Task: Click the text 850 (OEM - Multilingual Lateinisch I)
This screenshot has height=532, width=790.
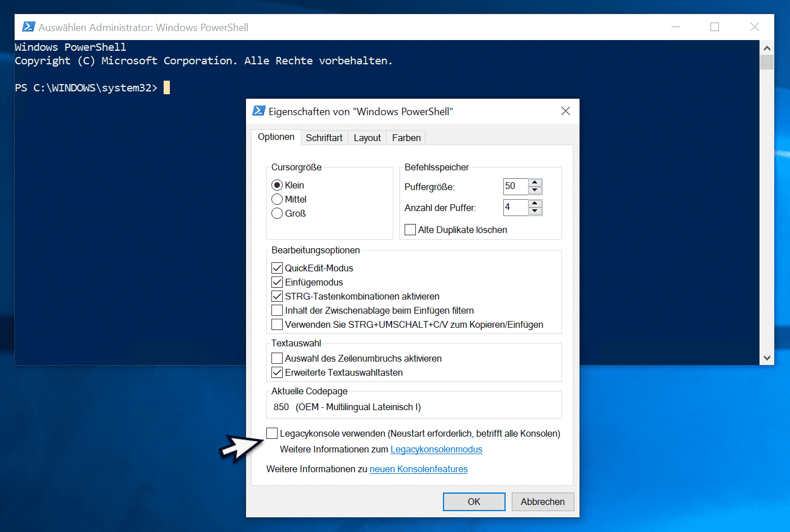Action: [x=347, y=407]
